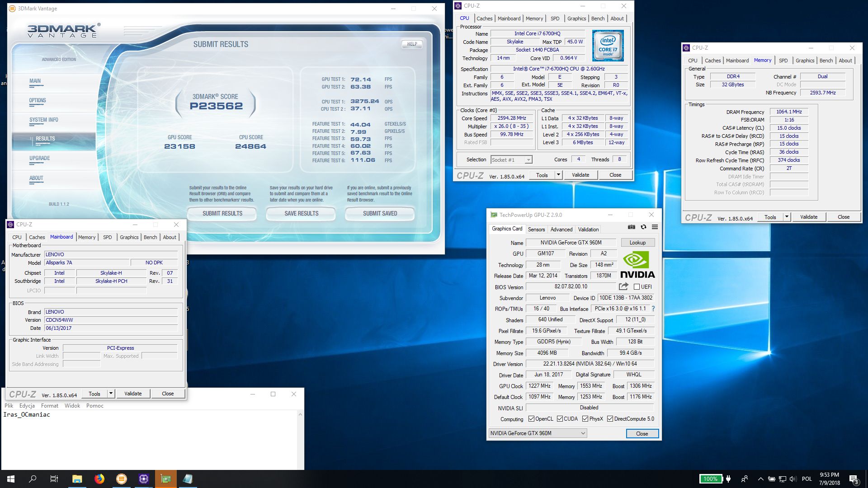Toggle the CUDA checkbox

point(560,419)
